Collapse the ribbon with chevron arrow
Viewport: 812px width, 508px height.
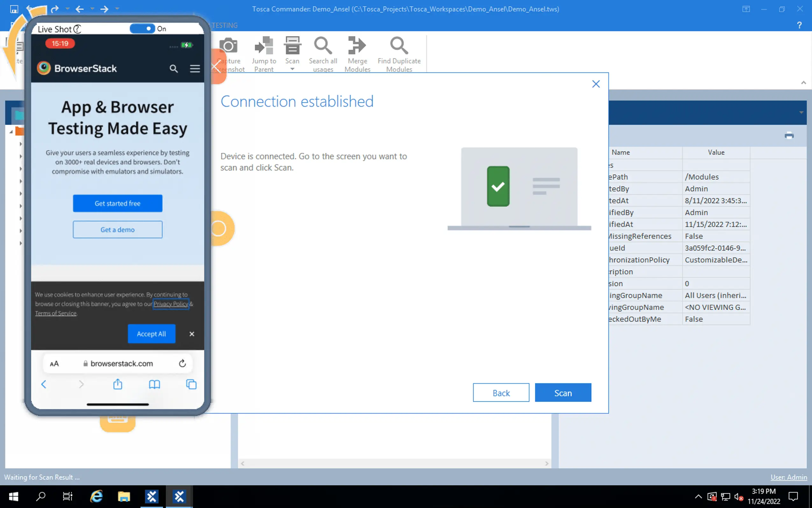(803, 83)
